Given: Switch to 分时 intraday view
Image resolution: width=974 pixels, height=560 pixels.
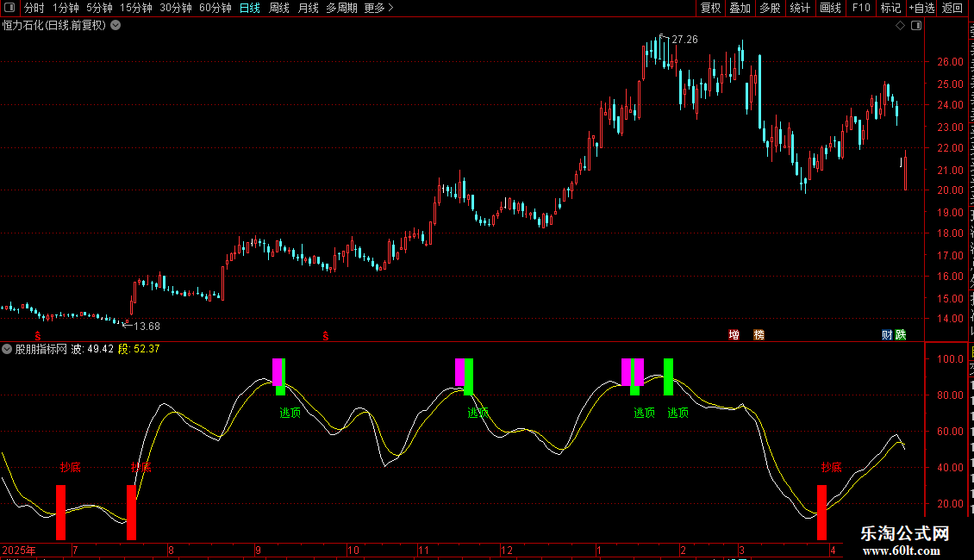Looking at the screenshot, I should click(34, 8).
